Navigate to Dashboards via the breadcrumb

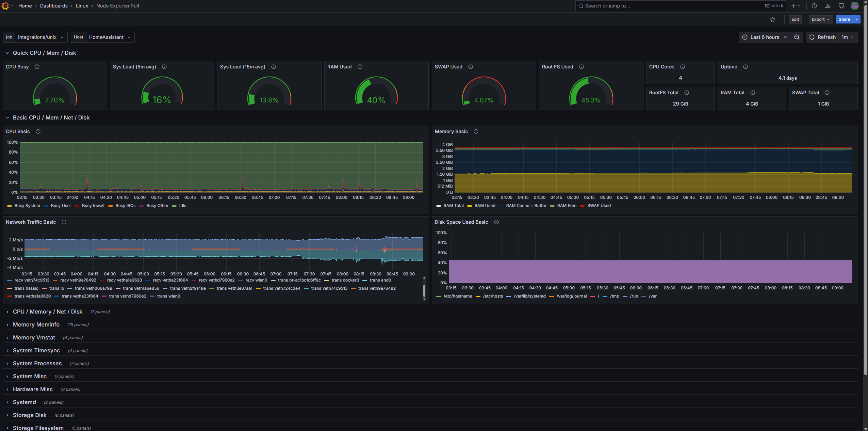pyautogui.click(x=54, y=6)
